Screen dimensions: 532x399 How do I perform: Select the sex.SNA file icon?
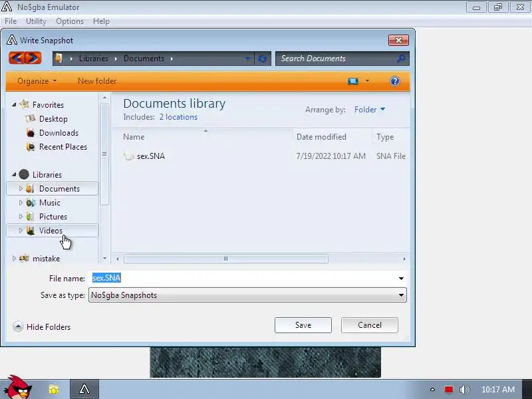click(129, 156)
